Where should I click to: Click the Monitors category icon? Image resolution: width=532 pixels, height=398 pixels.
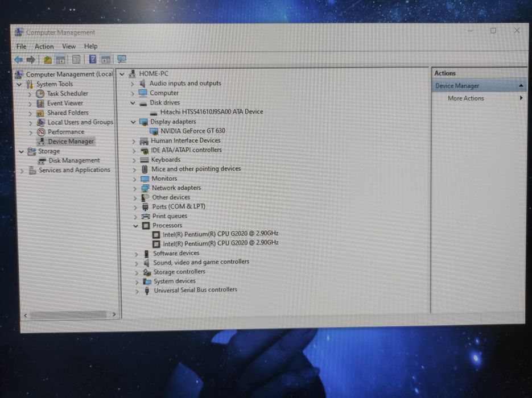tap(145, 179)
